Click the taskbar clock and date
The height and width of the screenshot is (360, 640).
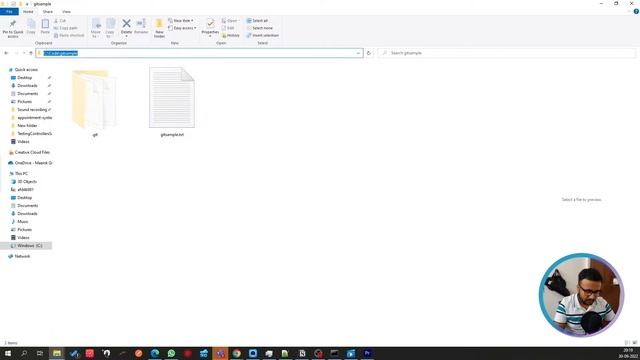[629, 353]
